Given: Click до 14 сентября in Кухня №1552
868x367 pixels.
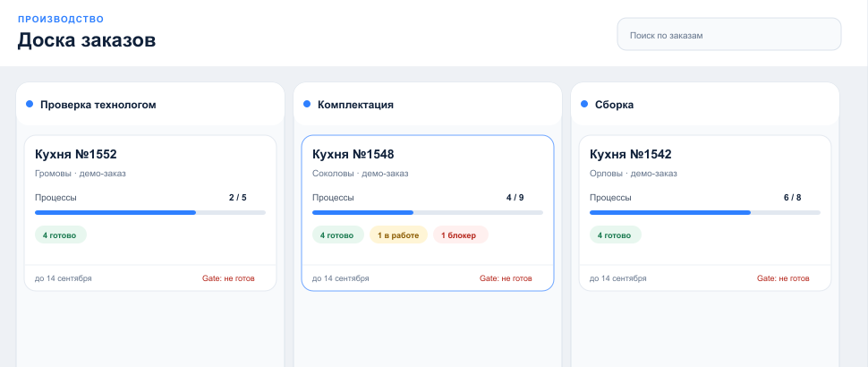Looking at the screenshot, I should (64, 278).
